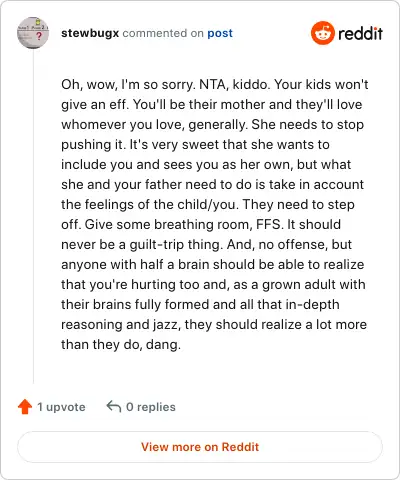The image size is (400, 480).
Task: Follow the blue "post" link
Action: 220,33
